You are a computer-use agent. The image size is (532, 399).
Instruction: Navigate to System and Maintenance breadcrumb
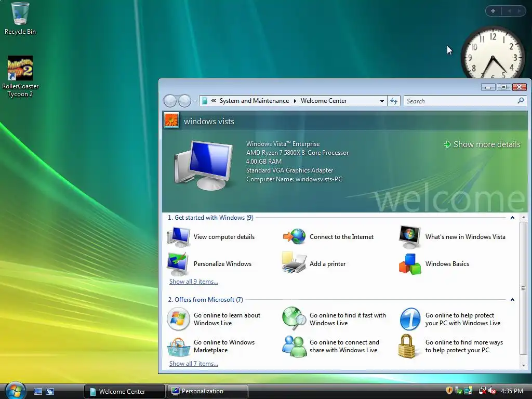point(254,101)
